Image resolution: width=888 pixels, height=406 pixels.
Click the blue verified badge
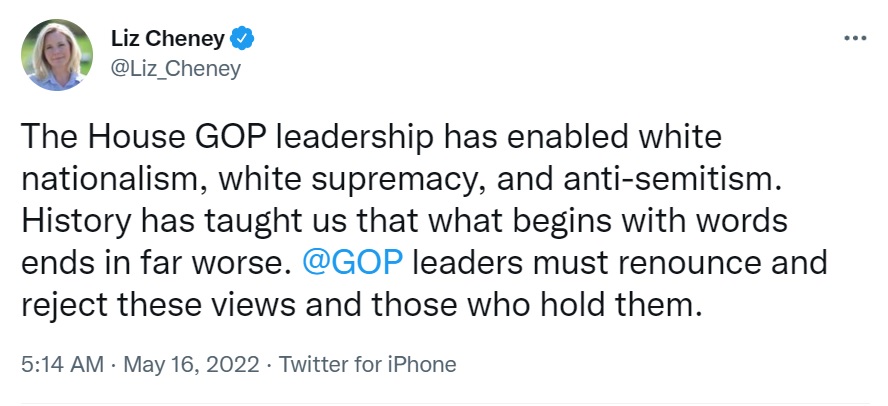pos(243,40)
